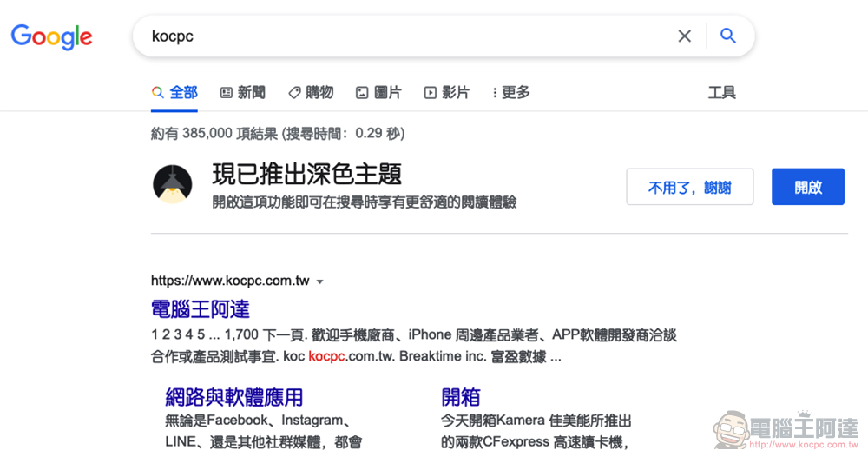Click the dark theme lamp icon

coord(172,184)
